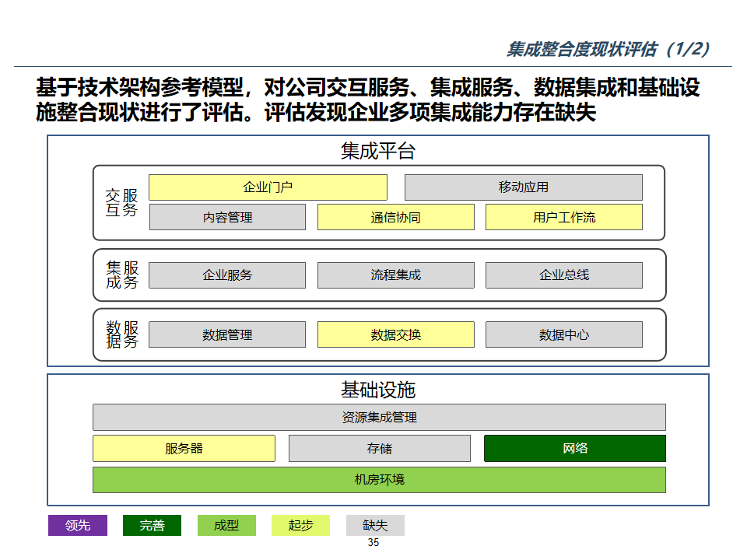747x560 pixels.
Task: Click the 数据管理 block
Action: coord(227,334)
